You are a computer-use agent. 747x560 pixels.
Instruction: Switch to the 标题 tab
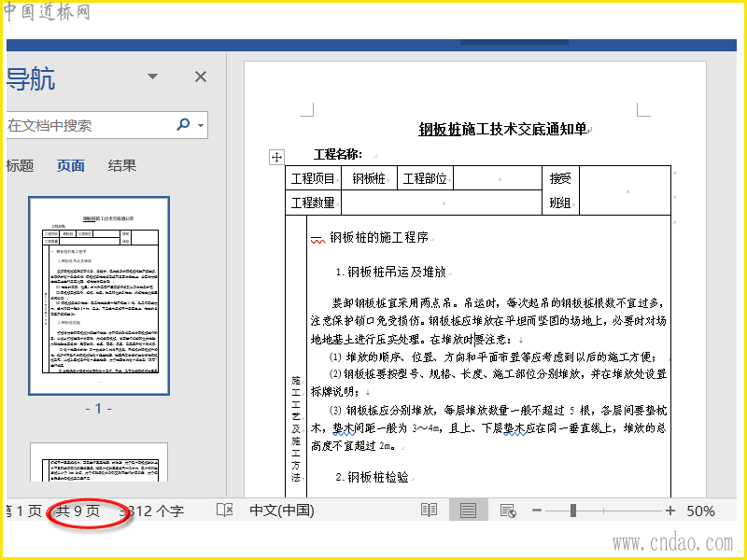click(20, 166)
